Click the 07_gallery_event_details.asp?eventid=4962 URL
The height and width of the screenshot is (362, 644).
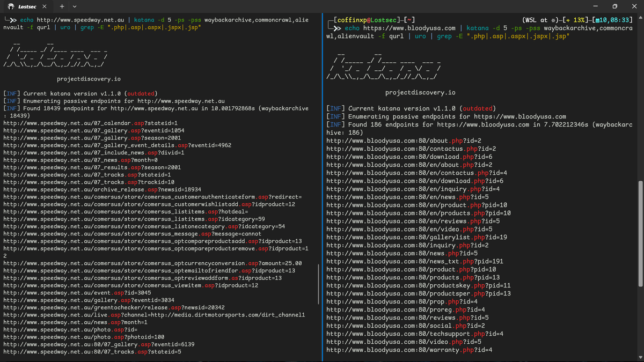point(118,145)
